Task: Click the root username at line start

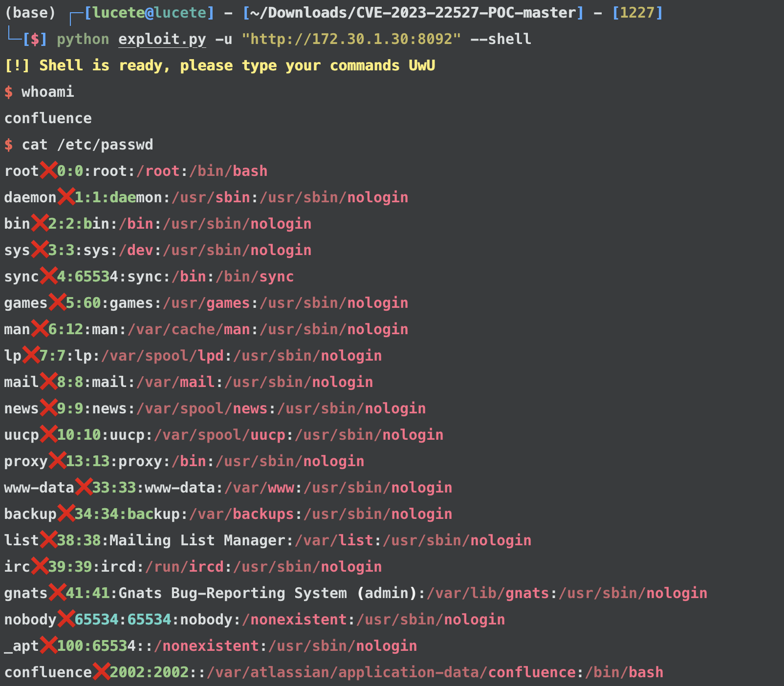Action: tap(22, 171)
